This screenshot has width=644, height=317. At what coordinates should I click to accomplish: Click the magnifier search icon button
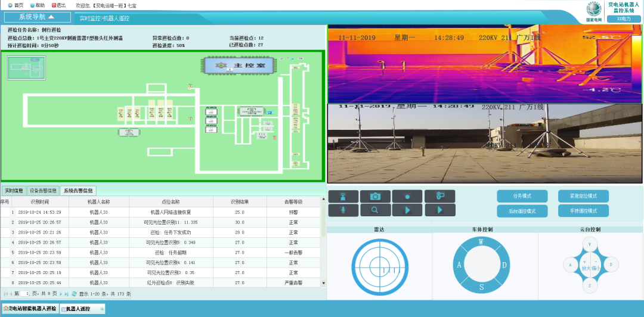[376, 210]
